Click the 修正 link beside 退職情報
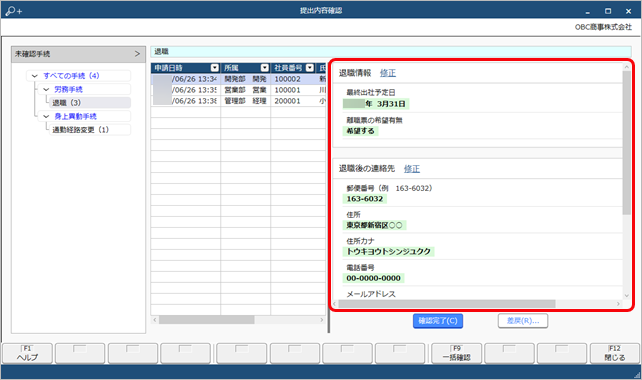 coord(388,73)
